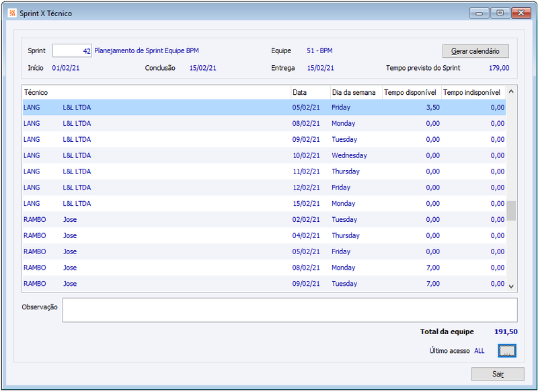Click the ALL value beside Último acesso
Screen dimensions: 538x392
tap(479, 351)
